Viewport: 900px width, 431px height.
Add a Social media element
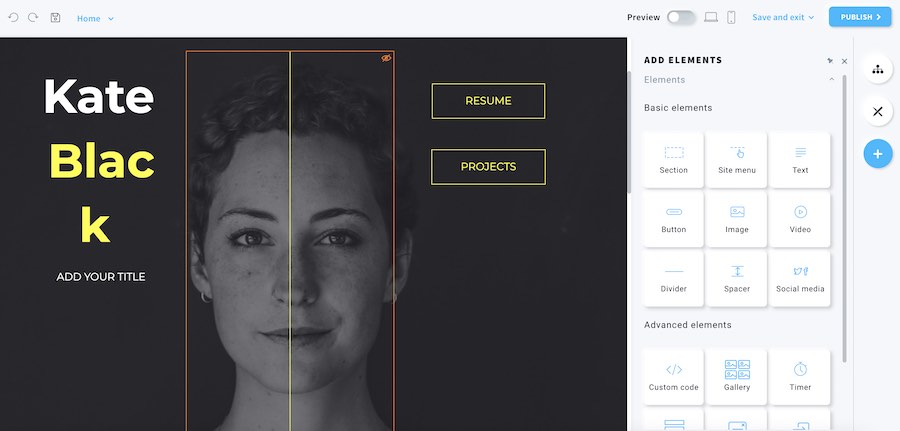pyautogui.click(x=800, y=278)
